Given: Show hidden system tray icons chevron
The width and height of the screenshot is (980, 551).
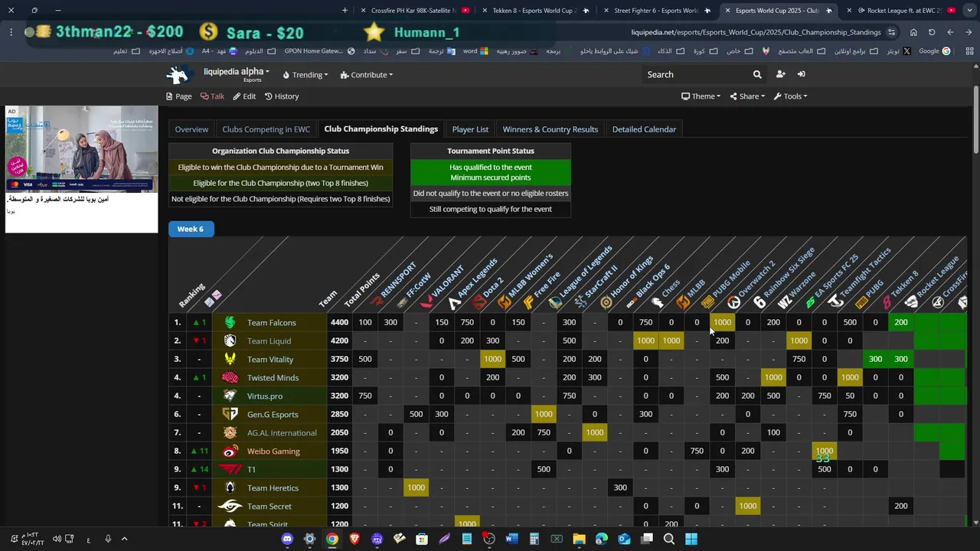Looking at the screenshot, I should [124, 539].
